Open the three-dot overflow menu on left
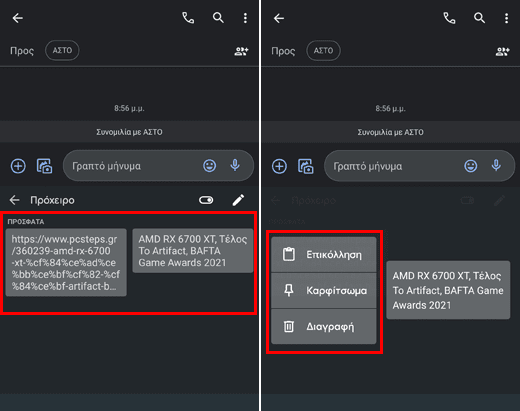Screen dimensions: 520x411 tap(245, 18)
